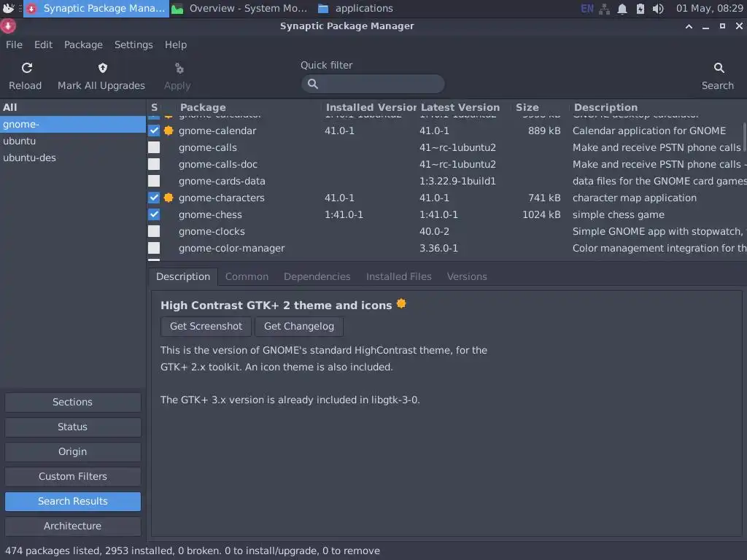747x560 pixels.
Task: Click the orange badge beside High Contrast title
Action: (401, 303)
